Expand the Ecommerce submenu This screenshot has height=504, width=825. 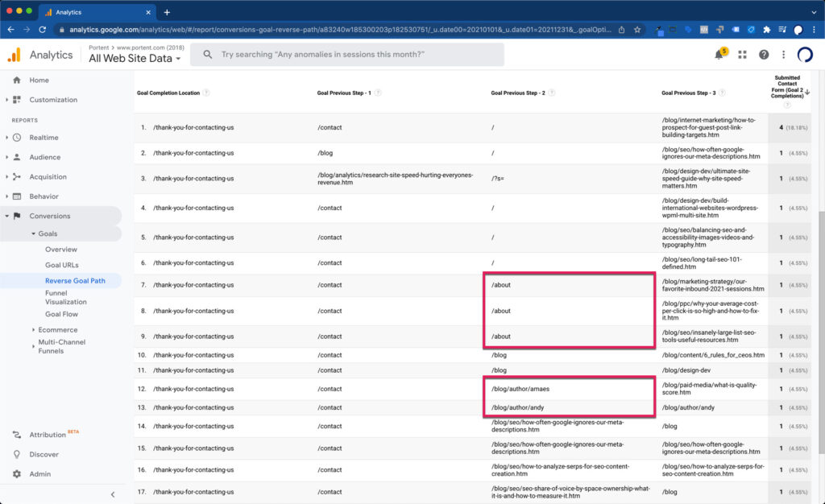[57, 329]
